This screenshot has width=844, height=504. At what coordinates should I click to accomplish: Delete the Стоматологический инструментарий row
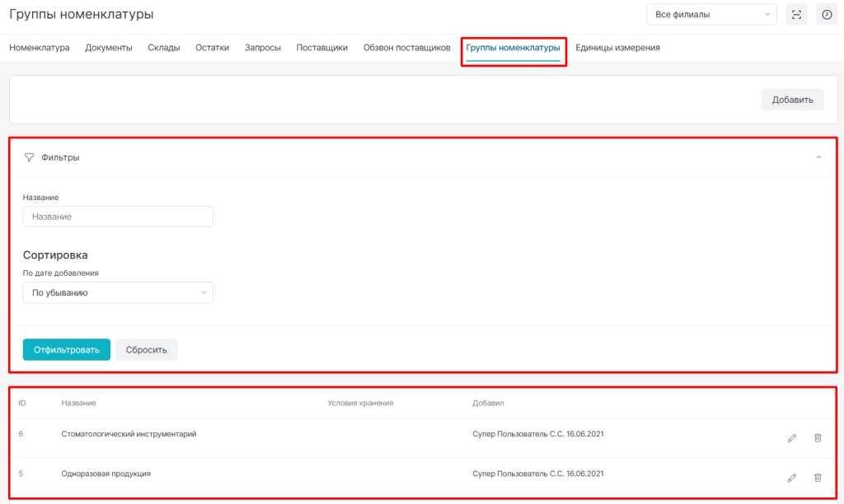click(818, 438)
